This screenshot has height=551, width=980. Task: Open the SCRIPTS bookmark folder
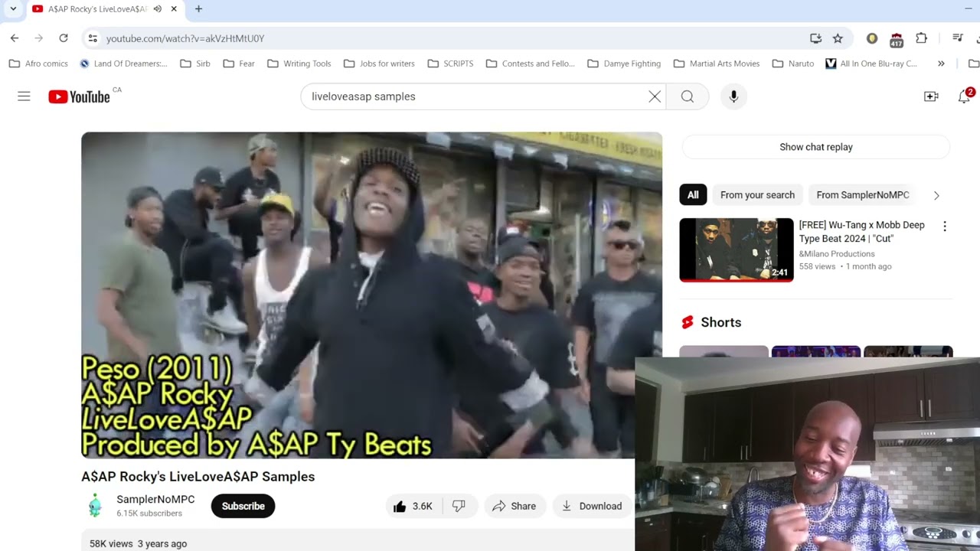[450, 64]
